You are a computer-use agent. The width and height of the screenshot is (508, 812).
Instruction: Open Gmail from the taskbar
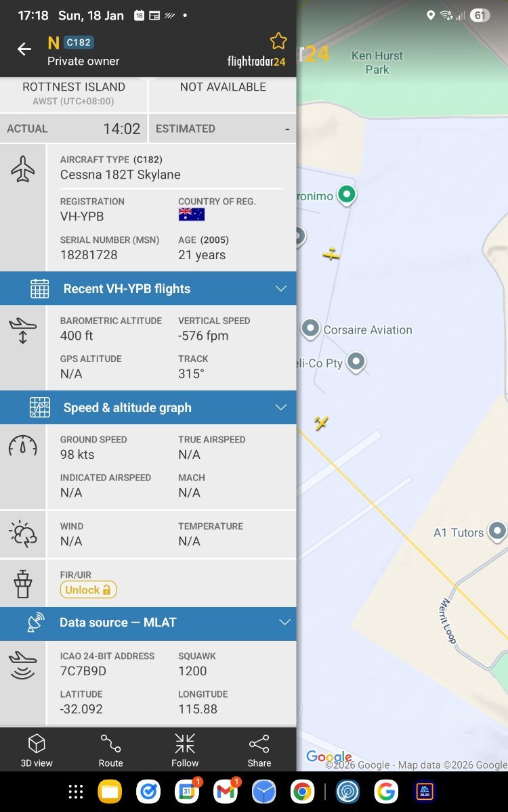tap(226, 791)
